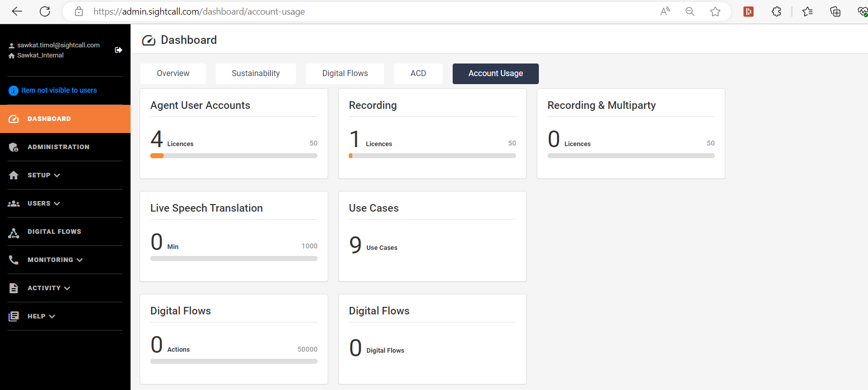Add page to favorites with star icon
The height and width of the screenshot is (390, 868).
click(715, 12)
